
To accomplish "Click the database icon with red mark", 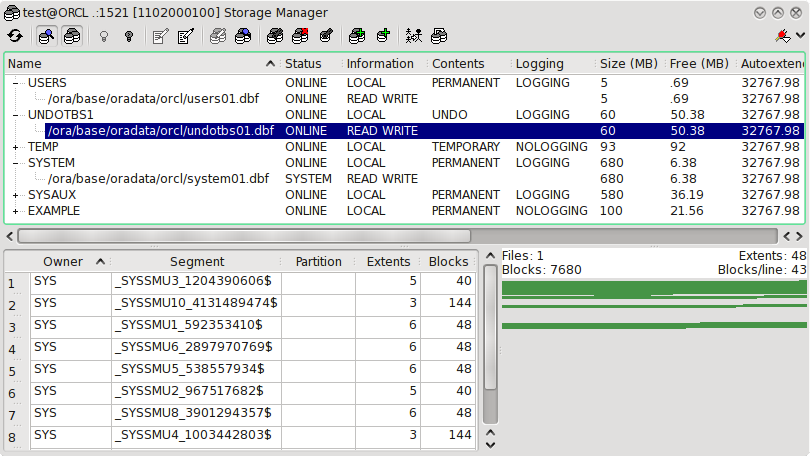I will pyautogui.click(x=300, y=36).
